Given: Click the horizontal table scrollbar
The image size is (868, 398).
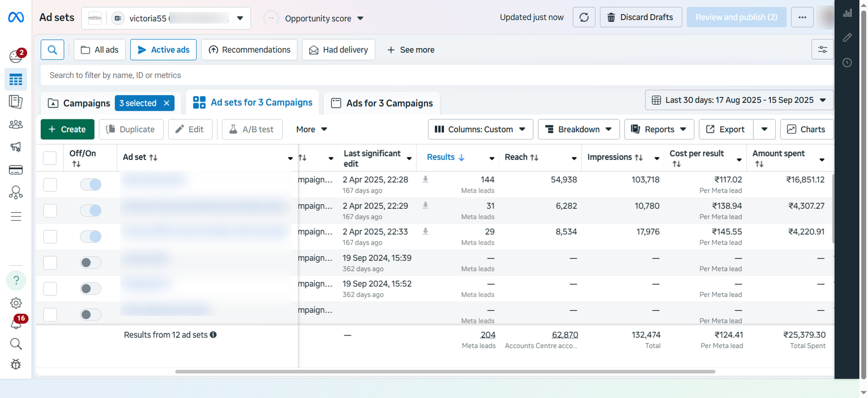Looking at the screenshot, I should (445, 372).
